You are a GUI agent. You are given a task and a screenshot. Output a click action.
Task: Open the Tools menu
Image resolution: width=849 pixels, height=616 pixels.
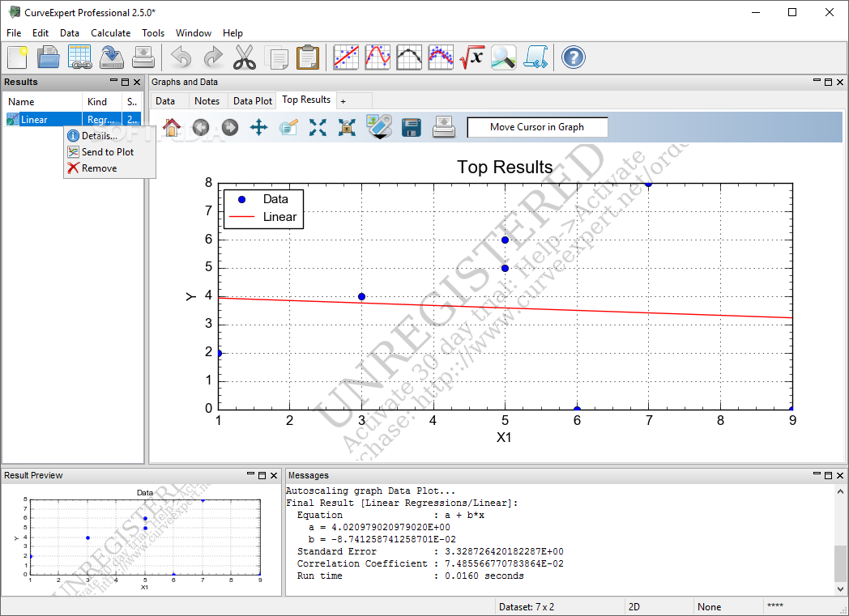point(153,33)
